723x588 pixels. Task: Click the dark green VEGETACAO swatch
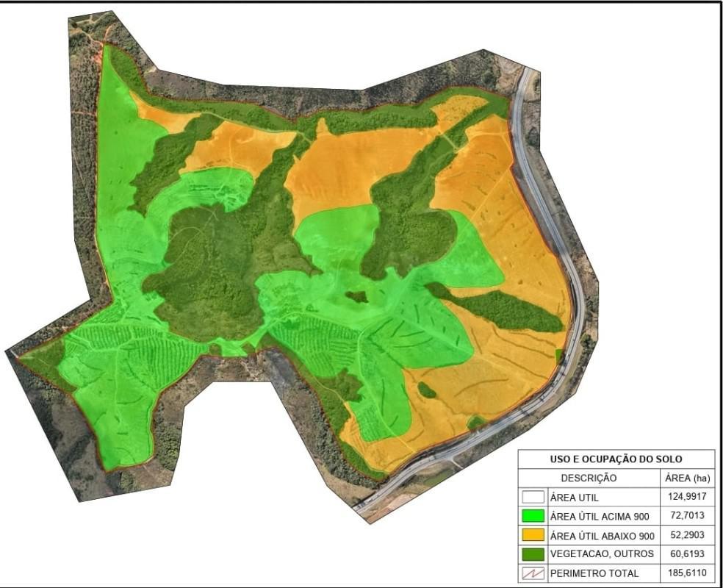coord(533,554)
